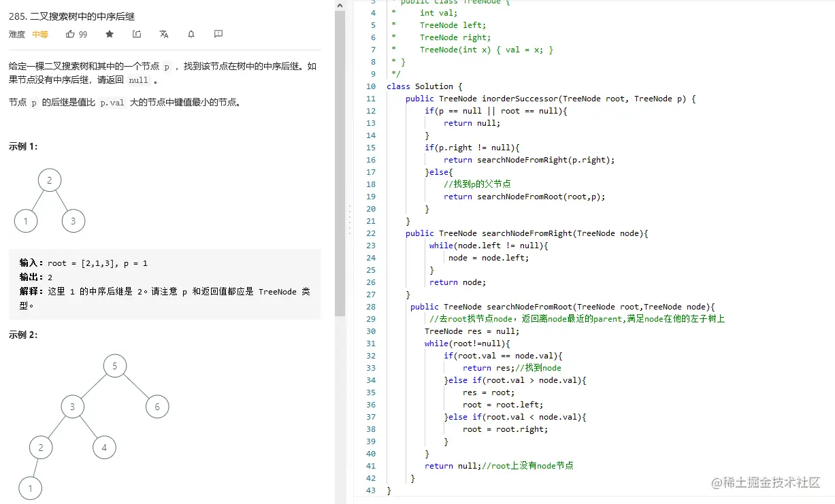Switch language with the translate icon
The height and width of the screenshot is (504, 835).
(164, 34)
